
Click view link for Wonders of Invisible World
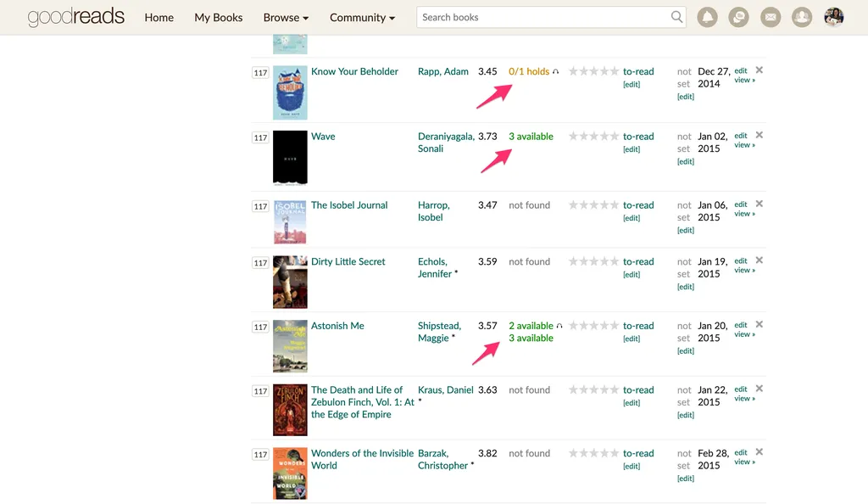click(x=744, y=462)
